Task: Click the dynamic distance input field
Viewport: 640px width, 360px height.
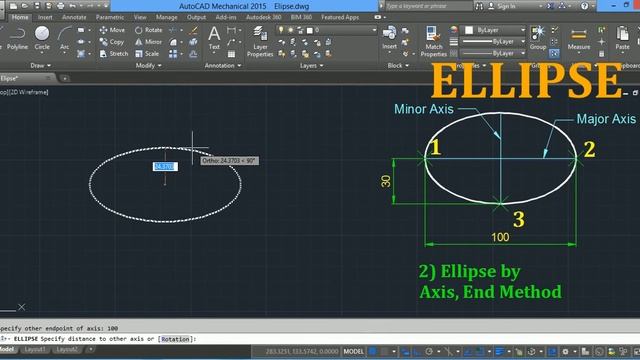Action: tap(165, 167)
